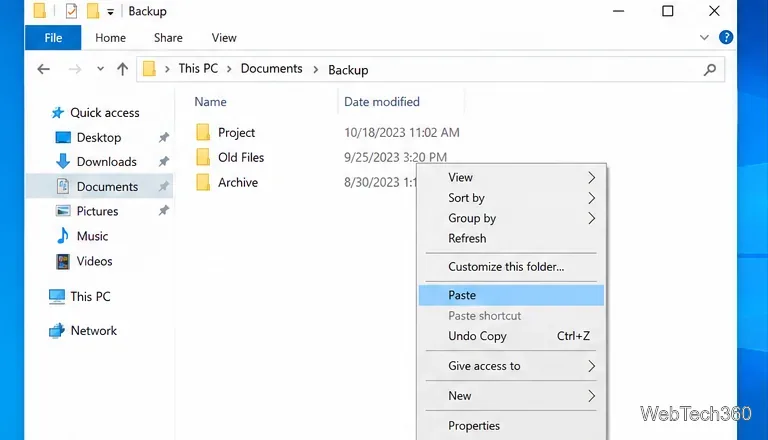768x440 pixels.
Task: Click the pin icon beside Documents
Action: (164, 186)
